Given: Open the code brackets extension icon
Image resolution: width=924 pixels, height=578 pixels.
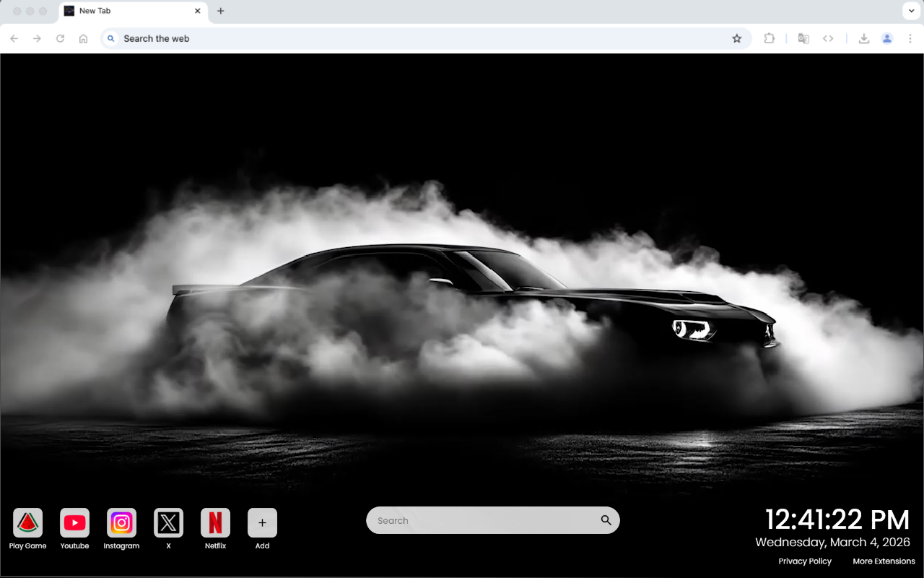Looking at the screenshot, I should click(x=828, y=38).
